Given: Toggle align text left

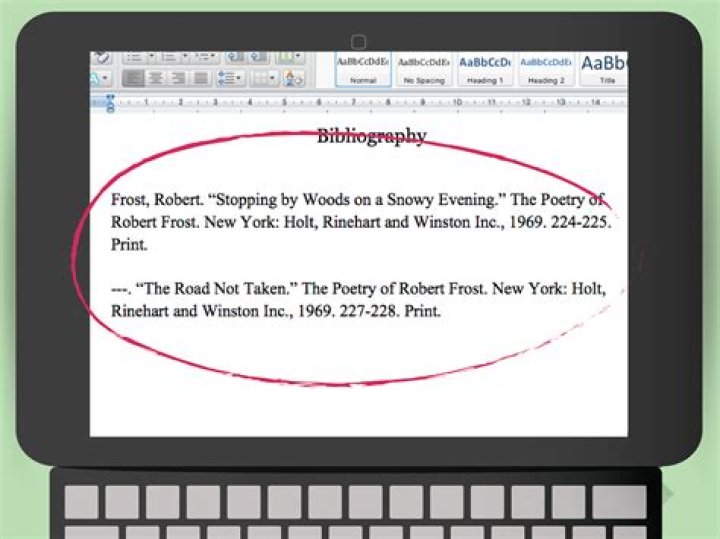Looking at the screenshot, I should [x=135, y=78].
